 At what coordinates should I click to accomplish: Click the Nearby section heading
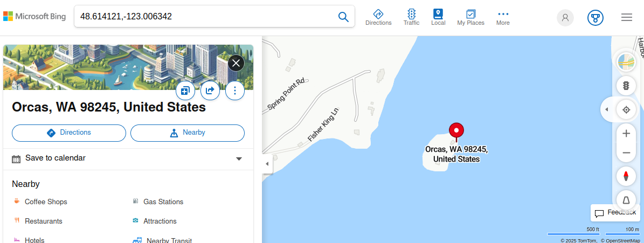click(x=26, y=184)
